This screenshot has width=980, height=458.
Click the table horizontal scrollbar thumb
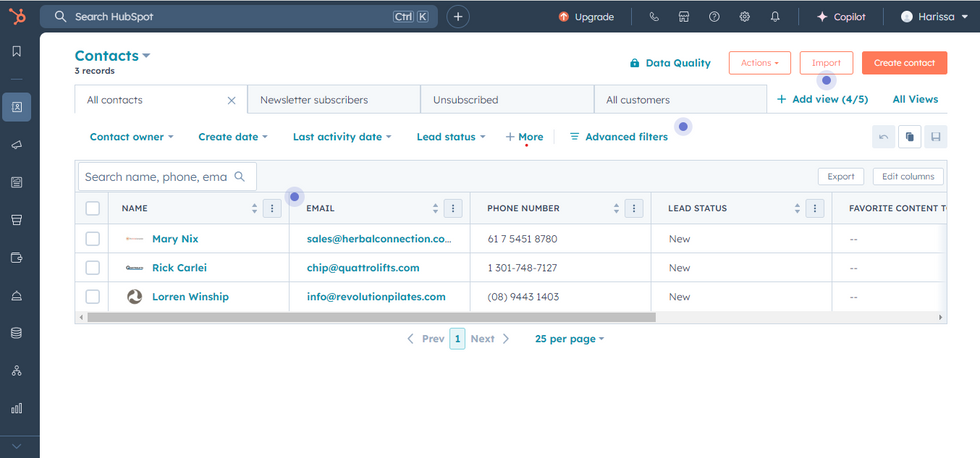[371, 317]
